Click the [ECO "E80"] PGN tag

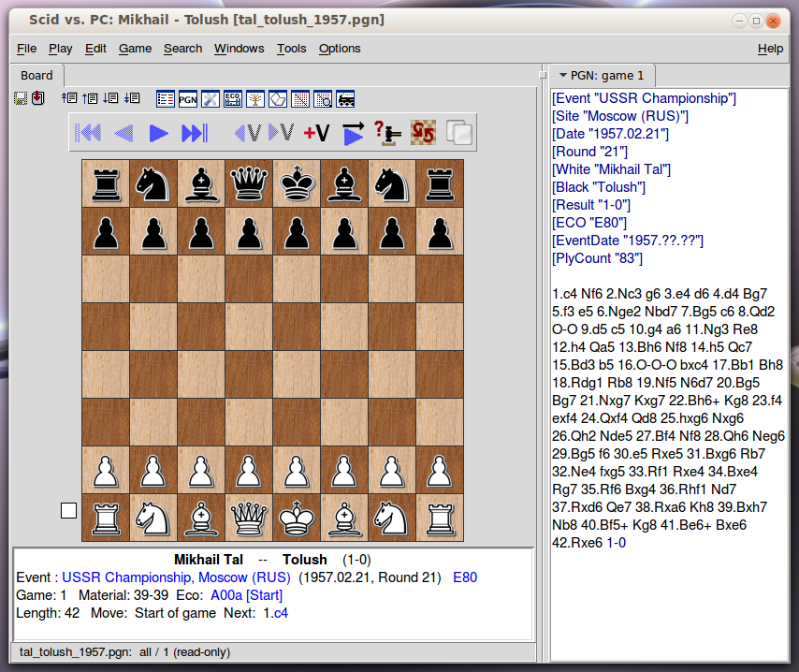pos(589,223)
